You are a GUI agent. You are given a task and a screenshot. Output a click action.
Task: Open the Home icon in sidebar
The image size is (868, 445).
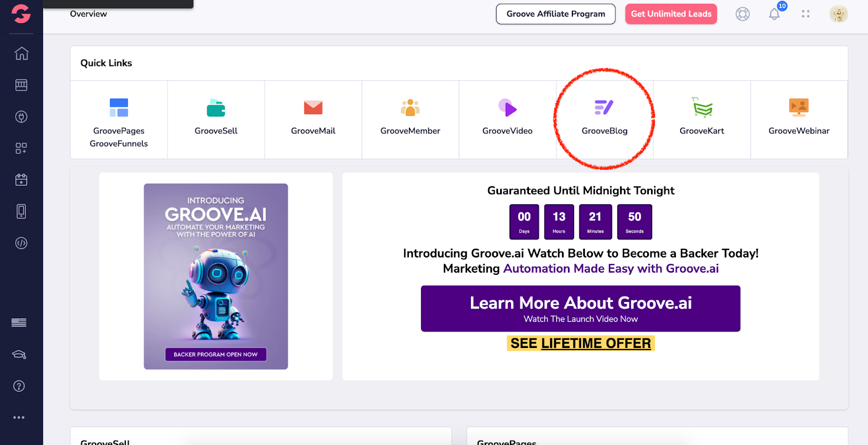tap(21, 53)
